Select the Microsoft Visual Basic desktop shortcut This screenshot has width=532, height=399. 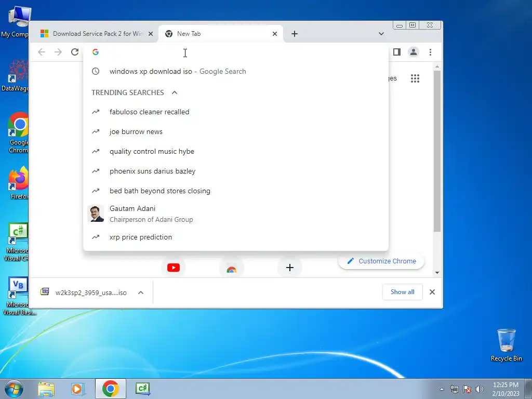[18, 297]
